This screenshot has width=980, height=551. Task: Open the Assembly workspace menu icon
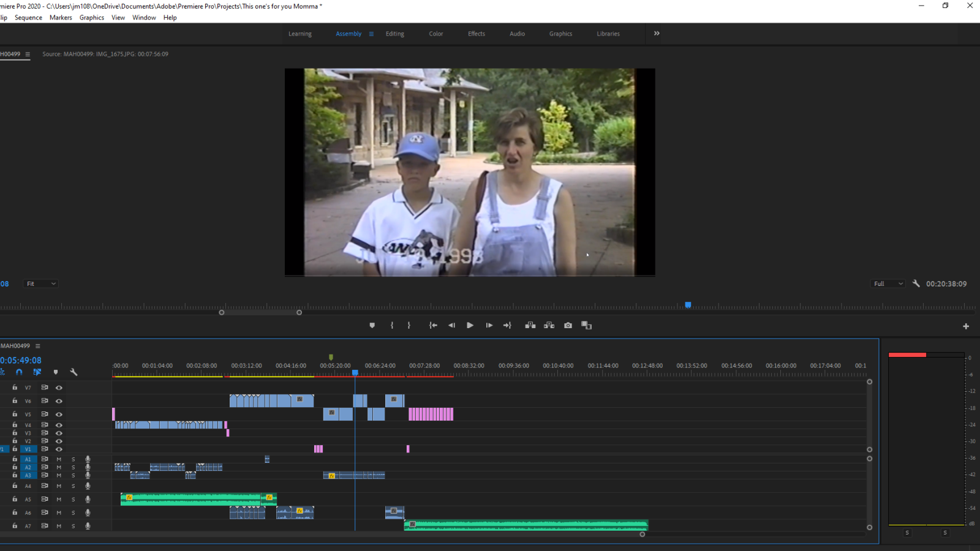[x=371, y=34]
